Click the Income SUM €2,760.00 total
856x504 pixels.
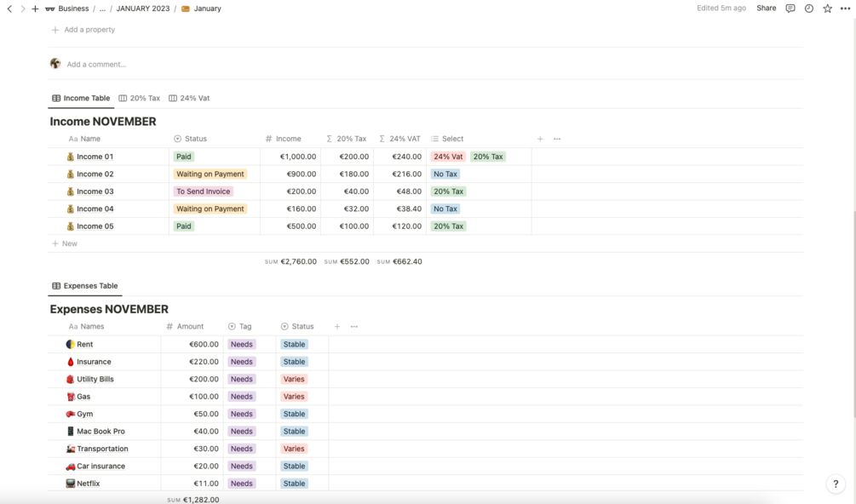pos(290,262)
